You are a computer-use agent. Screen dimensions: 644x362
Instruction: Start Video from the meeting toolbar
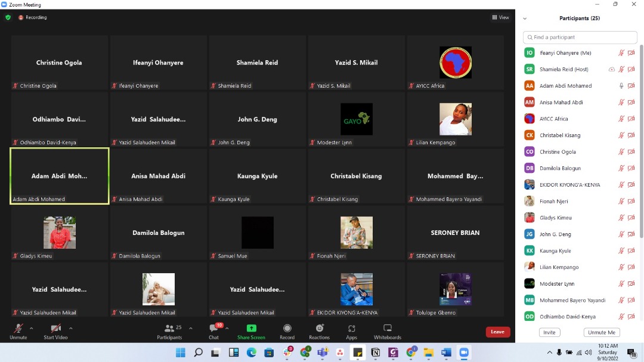point(55,332)
